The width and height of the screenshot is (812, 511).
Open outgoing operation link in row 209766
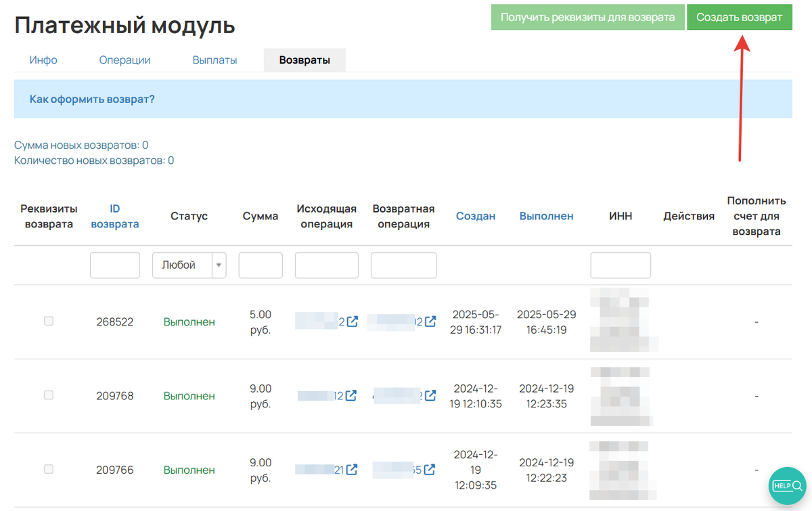pos(351,469)
